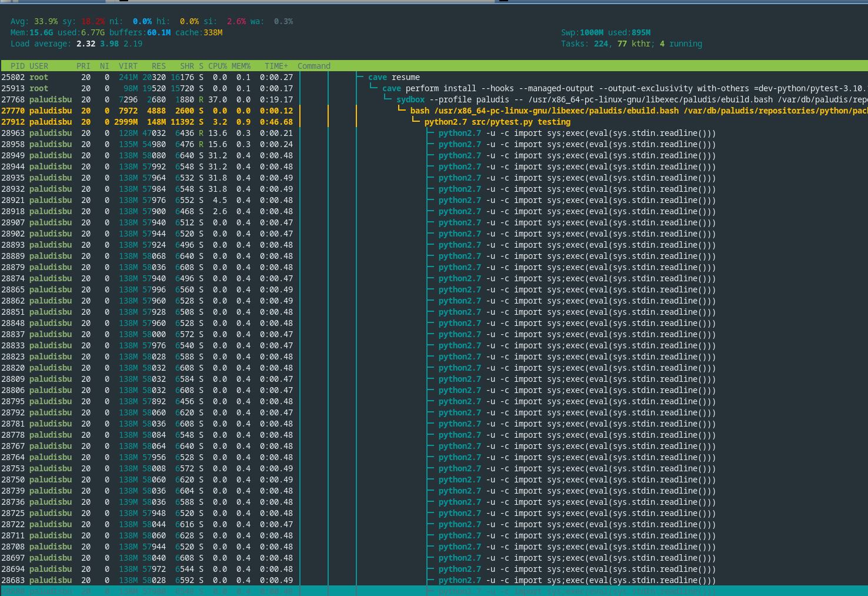Click the Load average value 2.32
The height and width of the screenshot is (596, 868).
pos(86,44)
